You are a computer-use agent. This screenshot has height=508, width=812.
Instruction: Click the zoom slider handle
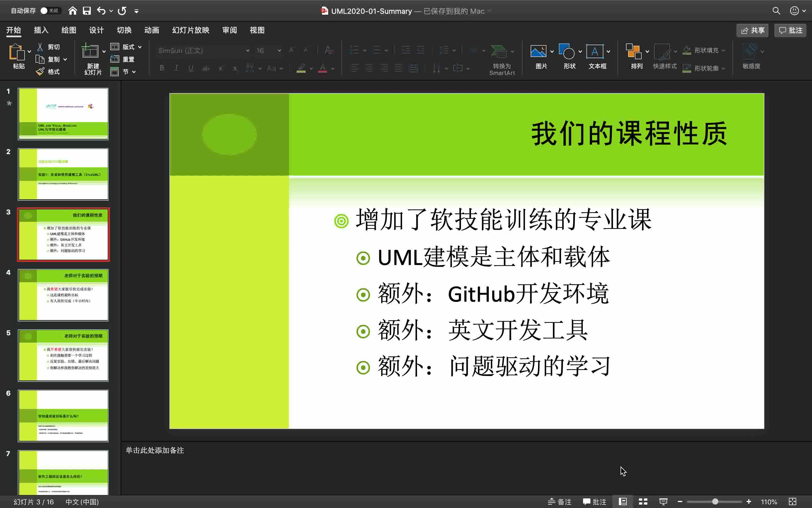[x=715, y=502]
